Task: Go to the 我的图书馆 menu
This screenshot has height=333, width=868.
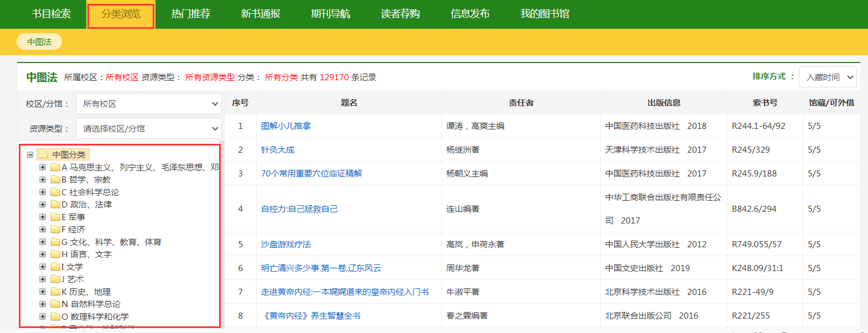Action: pyautogui.click(x=544, y=14)
